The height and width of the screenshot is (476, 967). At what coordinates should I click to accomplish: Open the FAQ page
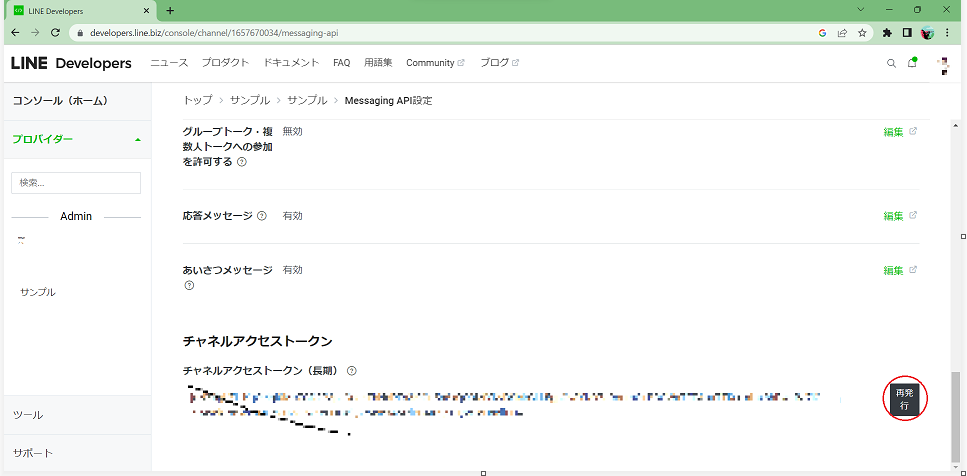tap(342, 62)
